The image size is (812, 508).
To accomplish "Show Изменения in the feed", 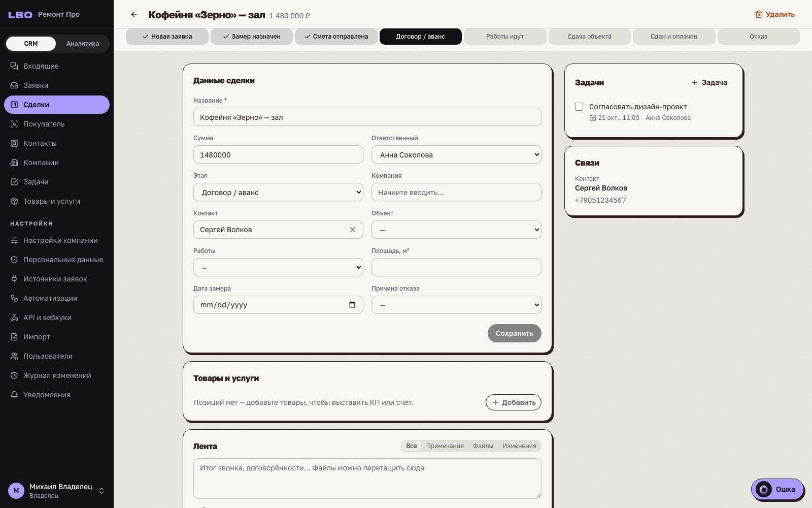I will point(519,446).
